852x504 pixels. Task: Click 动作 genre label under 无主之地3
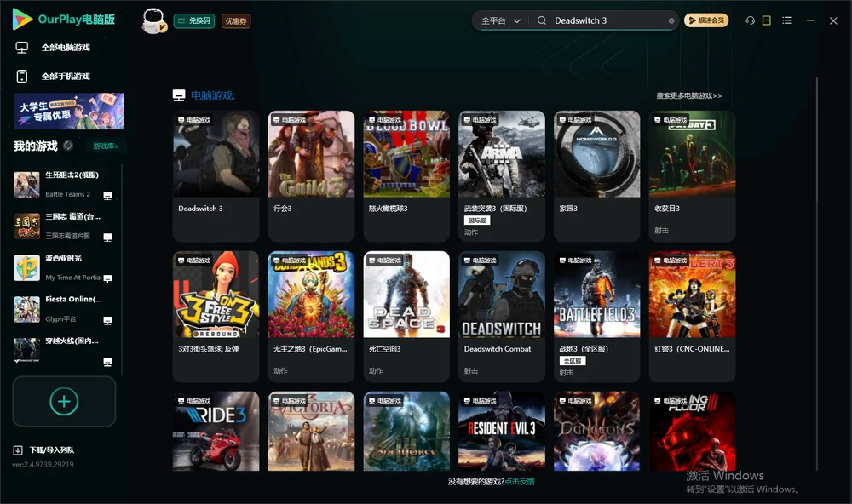point(280,371)
